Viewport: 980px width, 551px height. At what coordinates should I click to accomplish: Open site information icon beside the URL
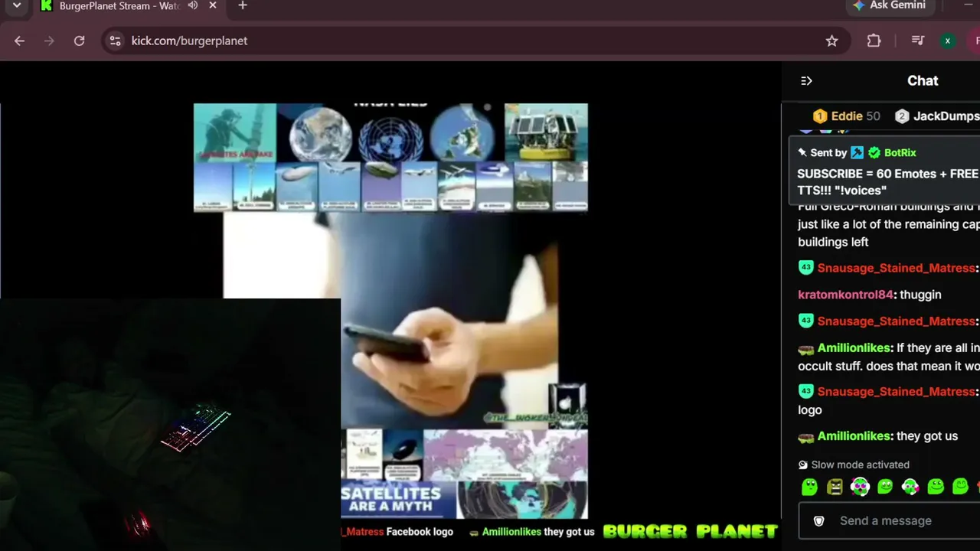click(x=116, y=41)
